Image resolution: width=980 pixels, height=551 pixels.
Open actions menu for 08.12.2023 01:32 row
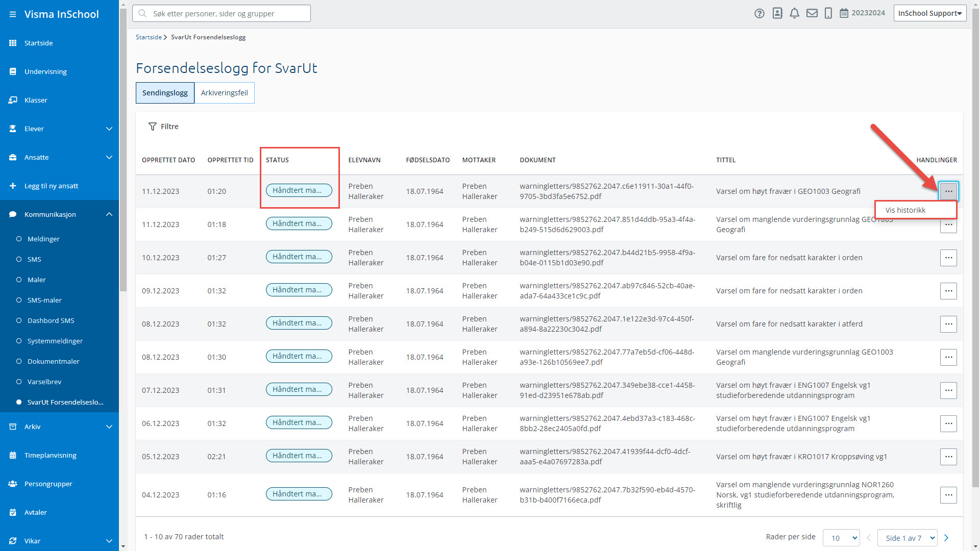point(948,324)
